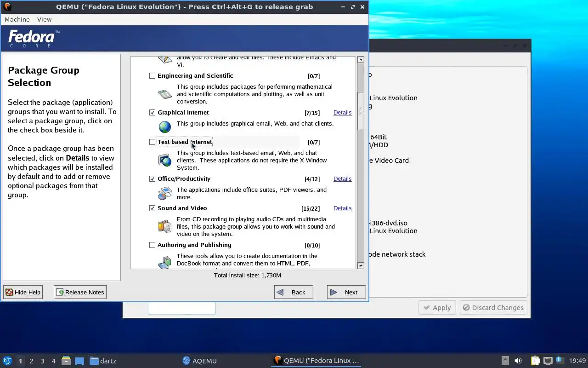Screen dimensions: 588x368
Task: Uncheck the Graphical Internet group
Action: 152,113
